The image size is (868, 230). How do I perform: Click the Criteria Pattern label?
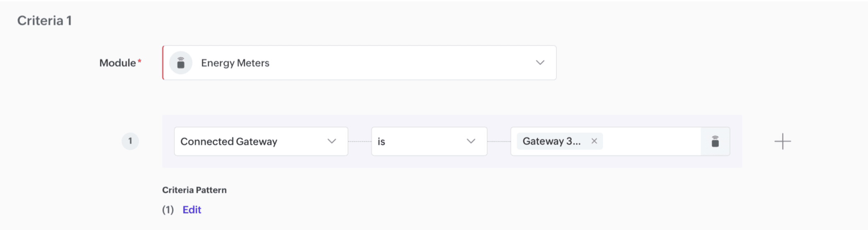(x=194, y=190)
